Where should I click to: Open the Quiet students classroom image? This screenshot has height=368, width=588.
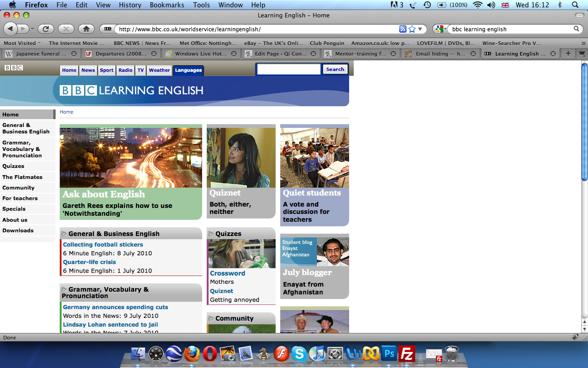click(315, 157)
